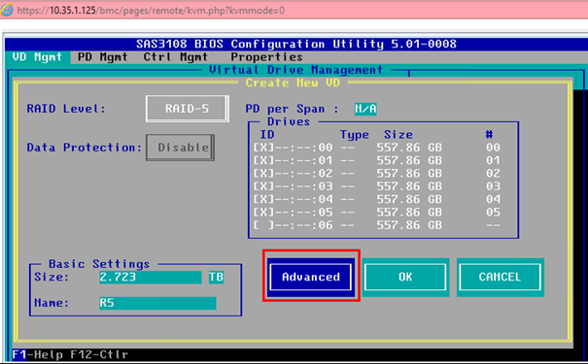This screenshot has width=588, height=364.
Task: Open the Ctrl Mgmt tab
Action: [x=176, y=57]
